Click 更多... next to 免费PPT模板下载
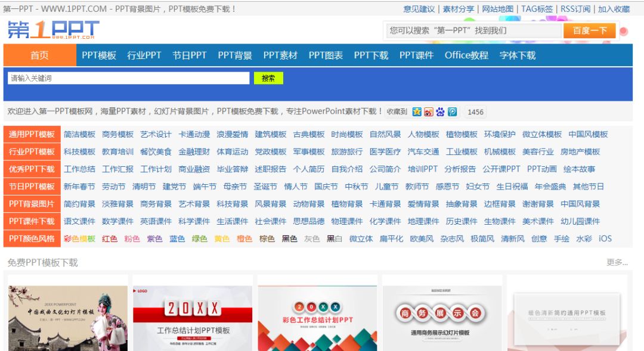The image size is (644, 351). 617,262
